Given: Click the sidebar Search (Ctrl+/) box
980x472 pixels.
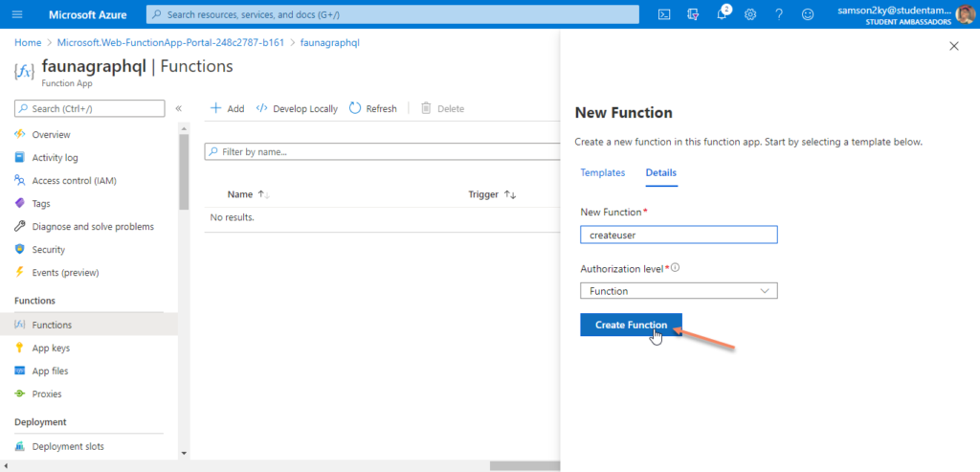Looking at the screenshot, I should coord(89,109).
